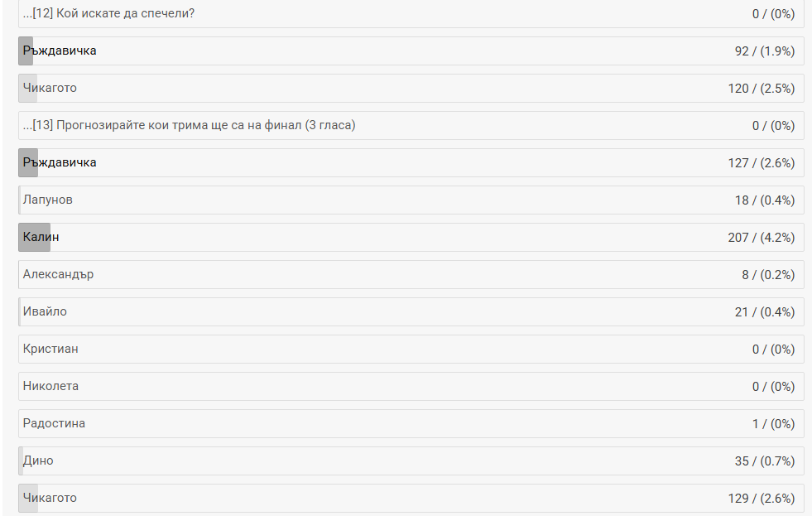Viewport: 812px width, 516px height.
Task: Select the Кристиан poll result row
Action: (x=411, y=350)
